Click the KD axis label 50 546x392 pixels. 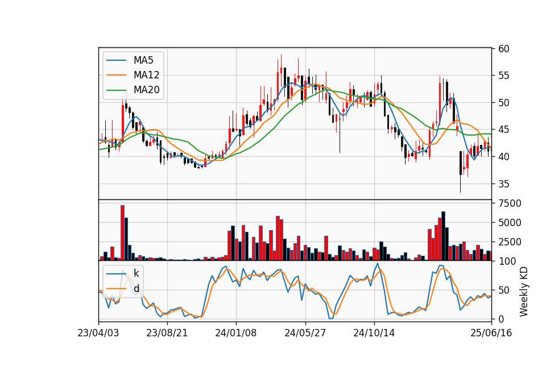(x=503, y=290)
